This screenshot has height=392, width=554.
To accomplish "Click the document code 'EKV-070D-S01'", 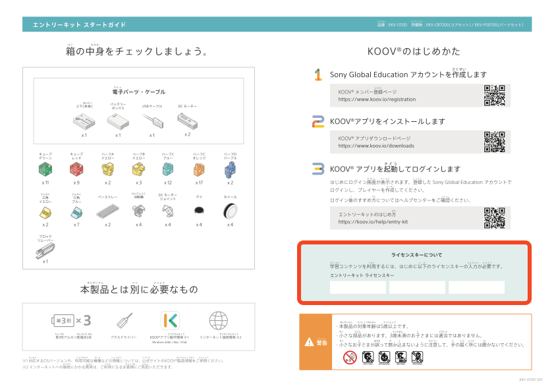I will 531,379.
